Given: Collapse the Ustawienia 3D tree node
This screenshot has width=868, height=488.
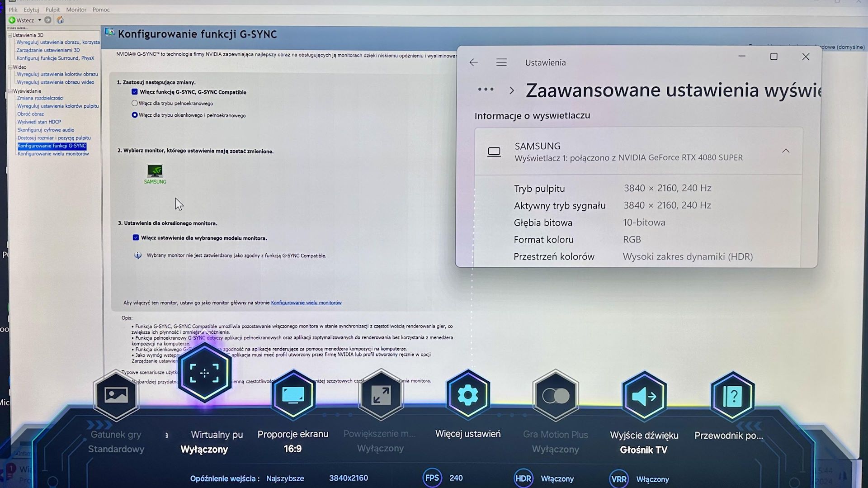Looking at the screenshot, I should tap(10, 35).
